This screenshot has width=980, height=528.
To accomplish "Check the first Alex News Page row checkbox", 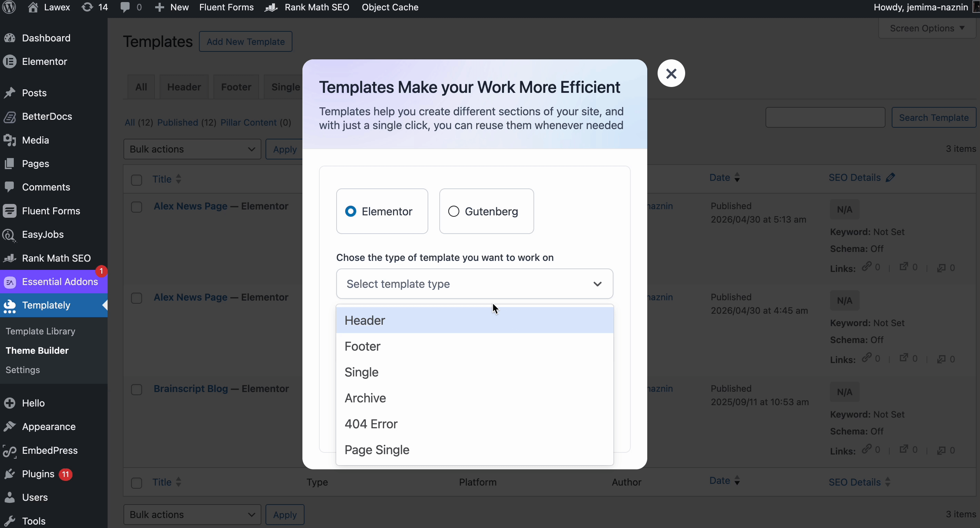I will click(x=137, y=207).
